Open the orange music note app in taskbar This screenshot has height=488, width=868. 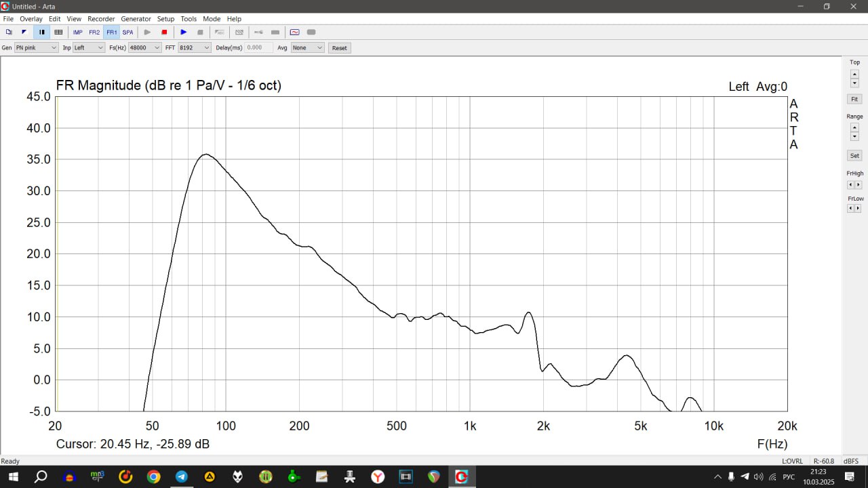(125, 477)
